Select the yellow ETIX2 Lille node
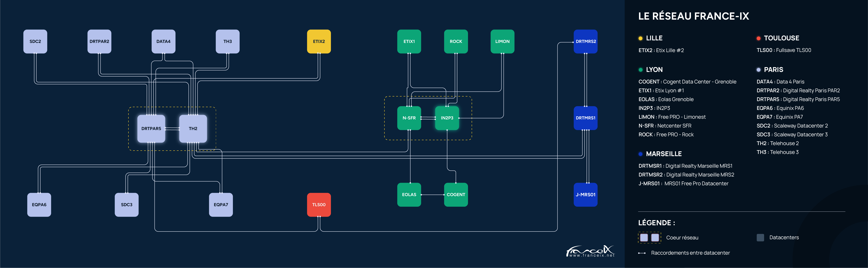Screen dimensions: 868x268 coord(319,41)
